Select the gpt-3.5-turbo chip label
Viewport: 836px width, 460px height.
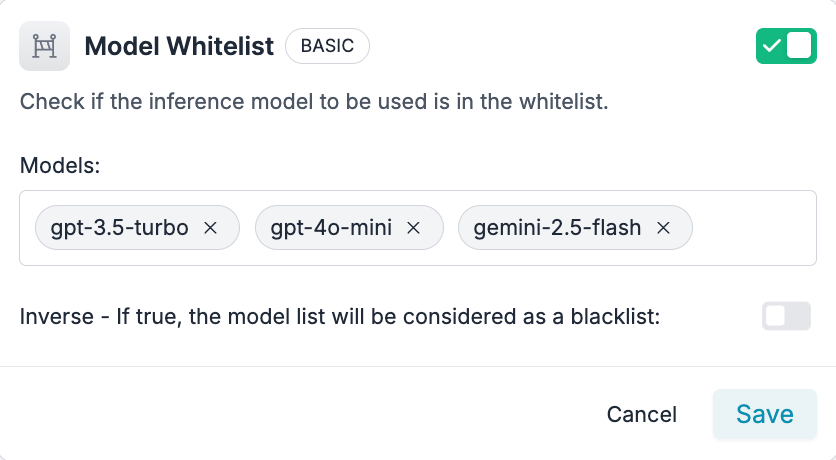[119, 228]
